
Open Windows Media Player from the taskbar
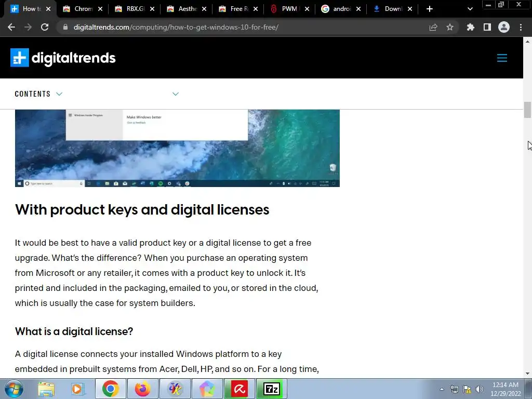pos(77,389)
